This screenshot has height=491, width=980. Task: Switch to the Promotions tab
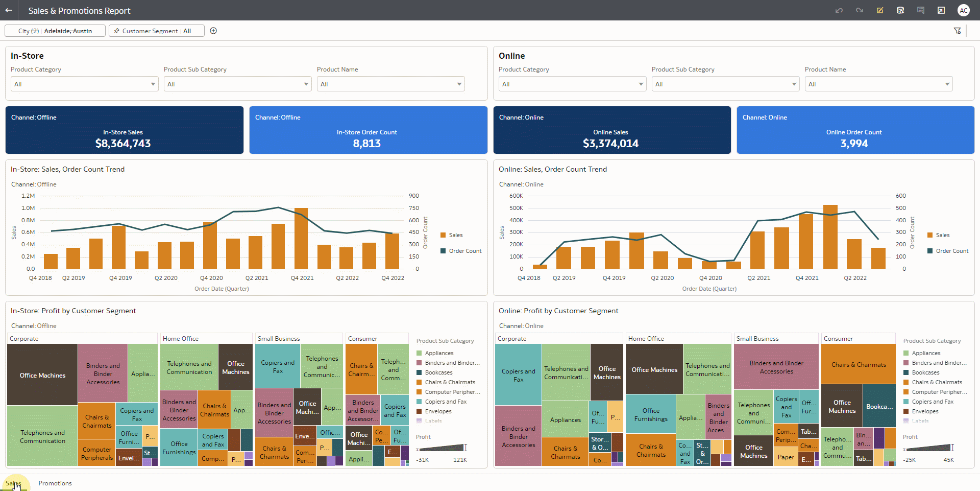55,483
